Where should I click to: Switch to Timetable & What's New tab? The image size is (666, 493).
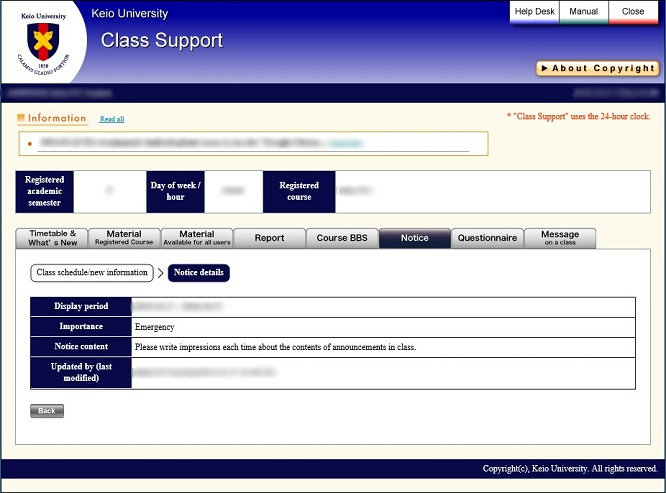coord(52,238)
